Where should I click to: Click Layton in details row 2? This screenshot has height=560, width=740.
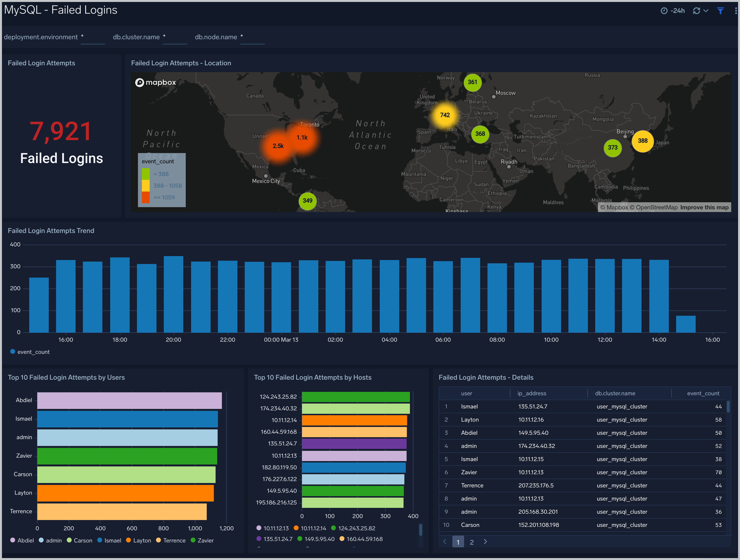470,420
